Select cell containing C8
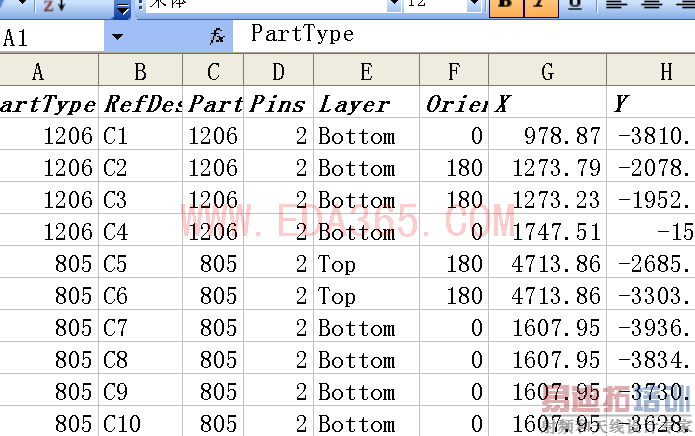Viewport: 695px width, 436px height. pos(141,358)
